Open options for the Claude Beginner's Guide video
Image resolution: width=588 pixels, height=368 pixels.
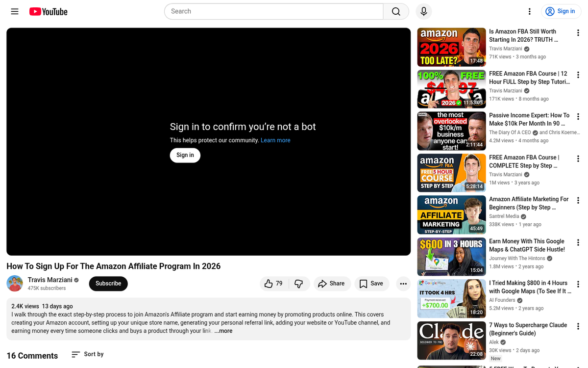(578, 326)
